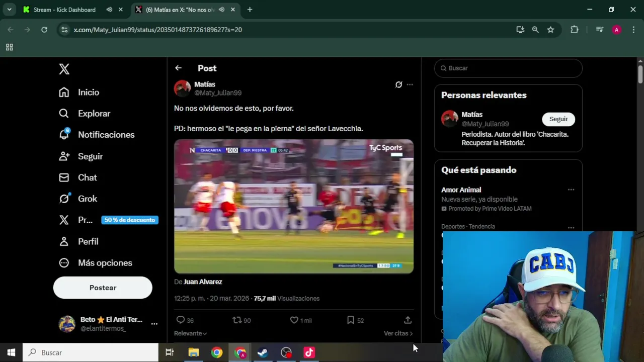Click the 50 % de descuento badge
The width and height of the screenshot is (644, 362).
[x=130, y=220]
